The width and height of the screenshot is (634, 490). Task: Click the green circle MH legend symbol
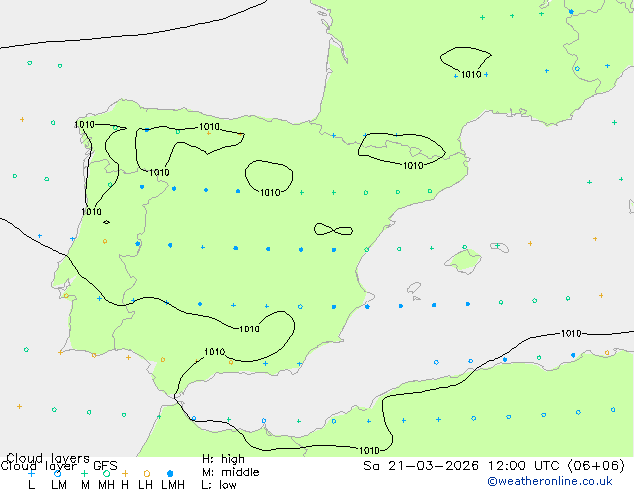(x=106, y=473)
